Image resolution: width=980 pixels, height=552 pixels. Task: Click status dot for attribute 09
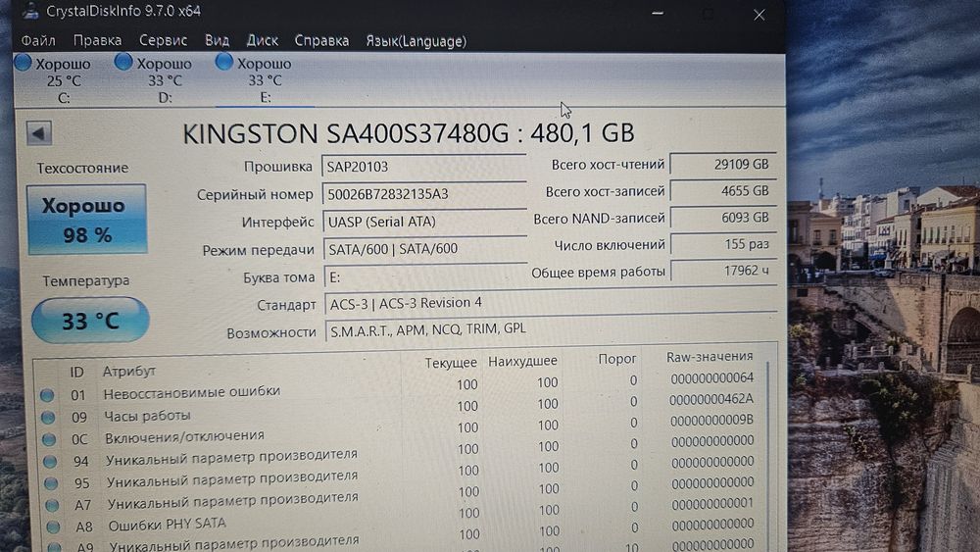click(x=47, y=417)
